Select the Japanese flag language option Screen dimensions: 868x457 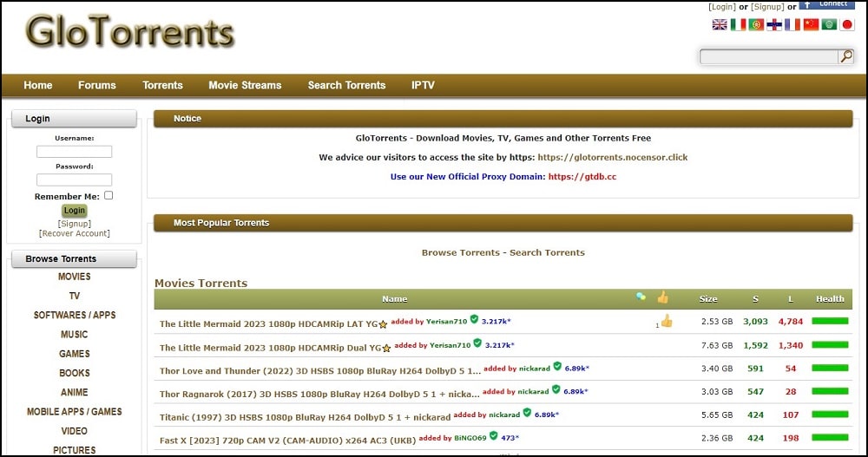click(x=846, y=24)
